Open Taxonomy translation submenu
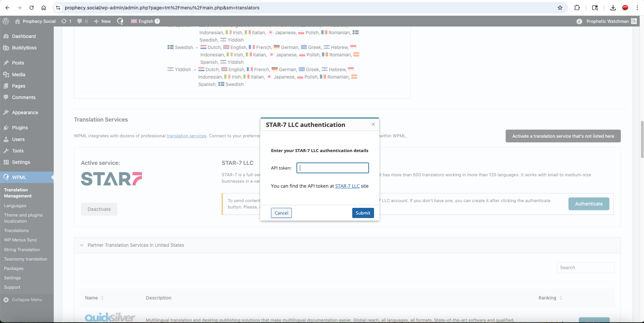Viewport: 644px width, 323px height. [x=26, y=259]
